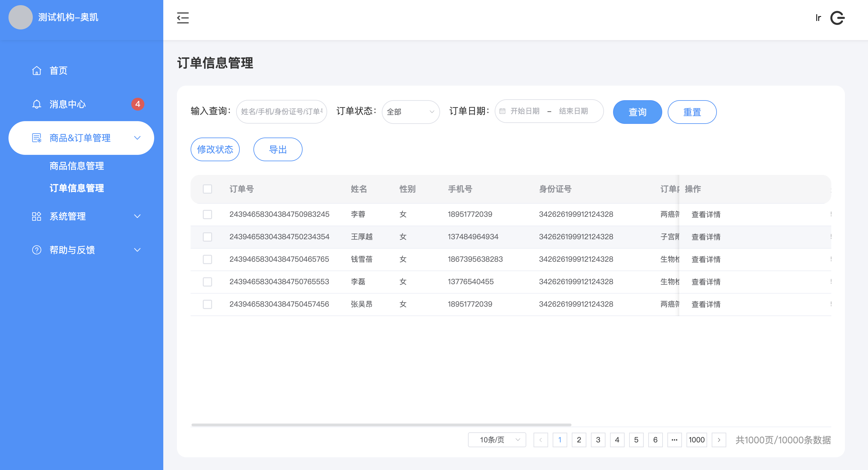Go to the previous page arrow

pyautogui.click(x=541, y=440)
